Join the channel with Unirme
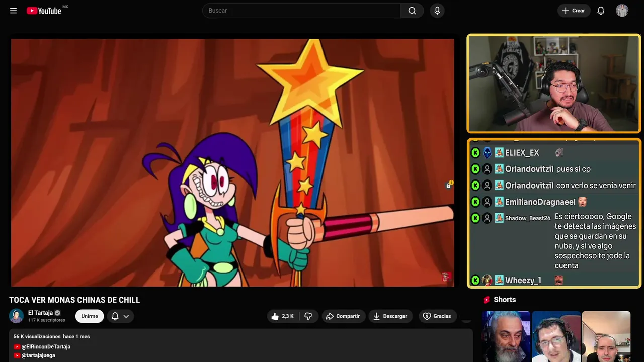 [90, 316]
